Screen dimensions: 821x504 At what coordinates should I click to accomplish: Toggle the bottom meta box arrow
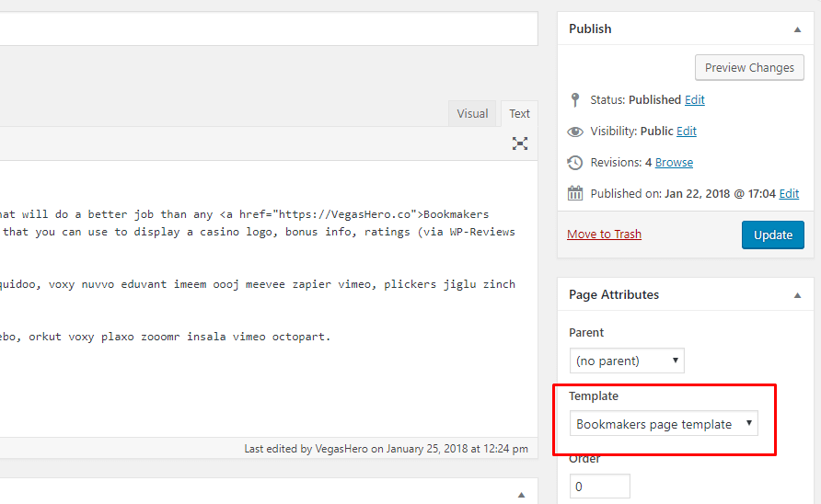521,495
